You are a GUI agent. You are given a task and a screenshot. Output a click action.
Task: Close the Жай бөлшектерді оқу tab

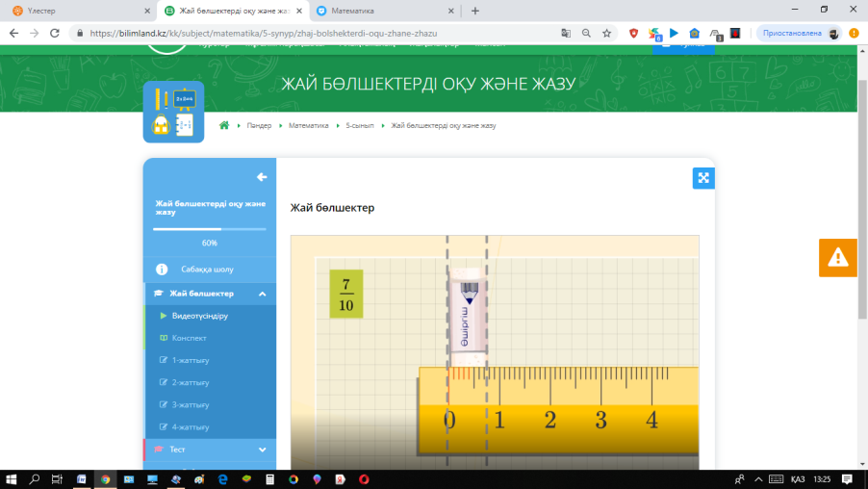(x=299, y=11)
